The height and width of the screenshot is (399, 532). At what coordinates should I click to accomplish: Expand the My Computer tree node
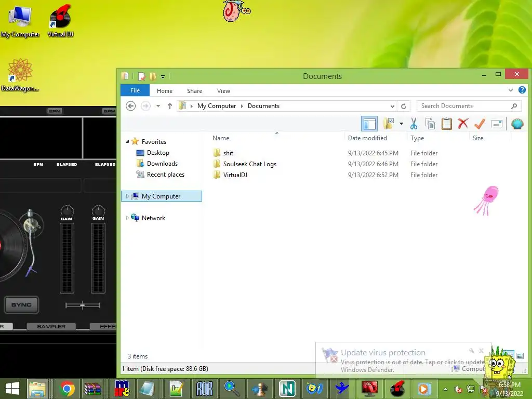tap(127, 196)
